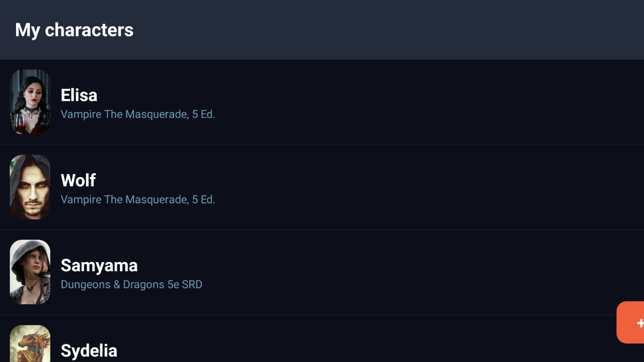Image resolution: width=644 pixels, height=362 pixels.
Task: Open Sydelia's character sheet row
Action: 340,346
